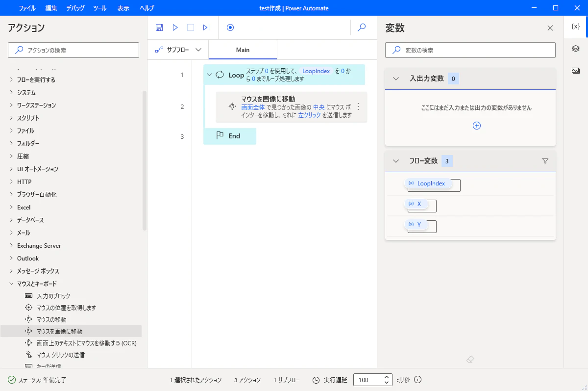588x391 pixels.
Task: Click the Y flow variable
Action: click(x=416, y=224)
